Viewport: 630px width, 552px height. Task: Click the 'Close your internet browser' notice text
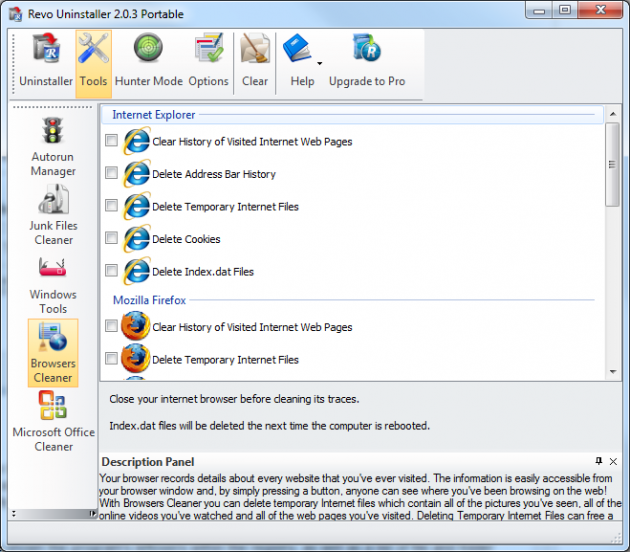pos(234,399)
